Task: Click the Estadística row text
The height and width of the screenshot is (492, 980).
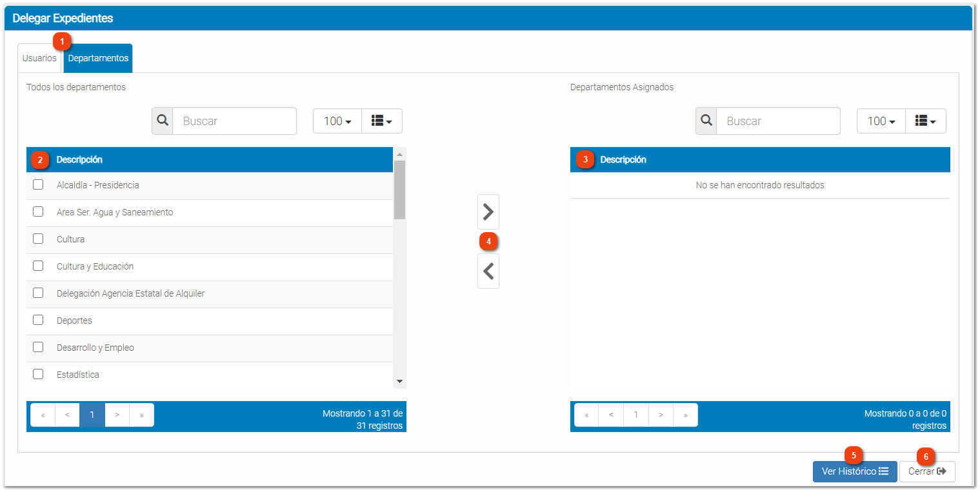Action: pos(78,375)
